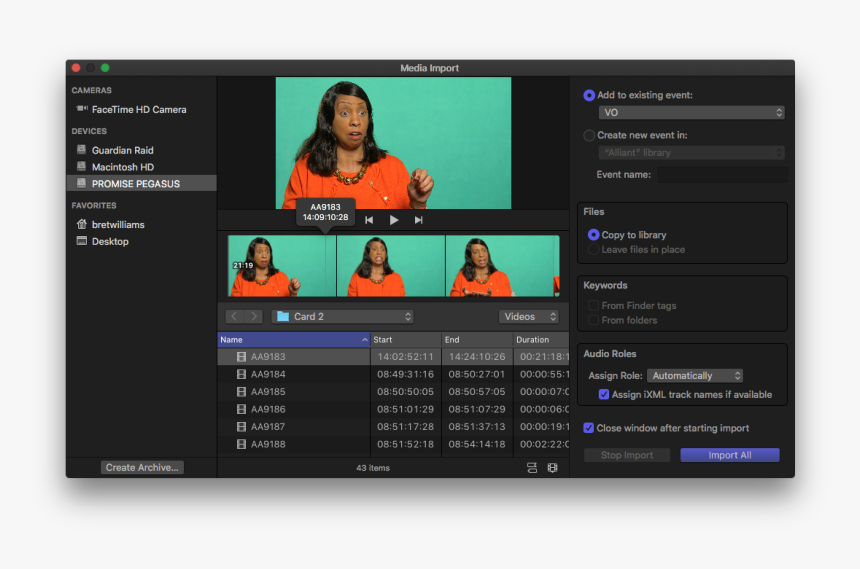The width and height of the screenshot is (860, 569).
Task: Toggle 'Assign iXML track names if available'
Action: (x=604, y=395)
